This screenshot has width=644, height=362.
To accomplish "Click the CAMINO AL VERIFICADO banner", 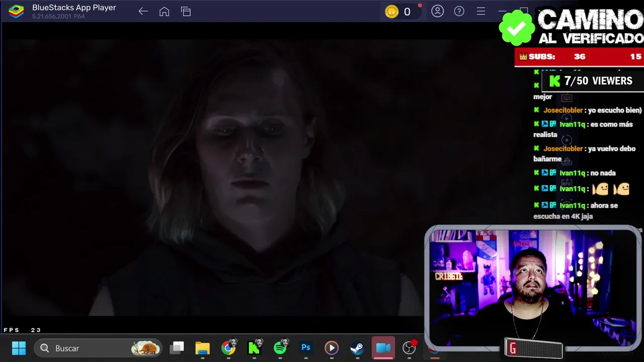I will point(590,26).
